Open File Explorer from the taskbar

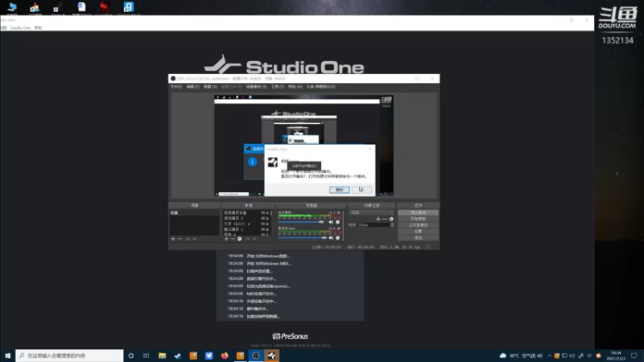(x=163, y=356)
